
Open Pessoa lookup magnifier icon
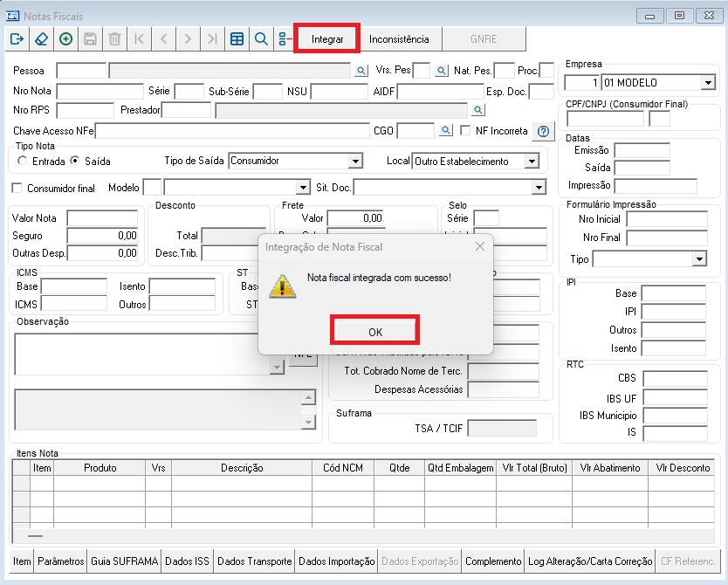click(361, 71)
